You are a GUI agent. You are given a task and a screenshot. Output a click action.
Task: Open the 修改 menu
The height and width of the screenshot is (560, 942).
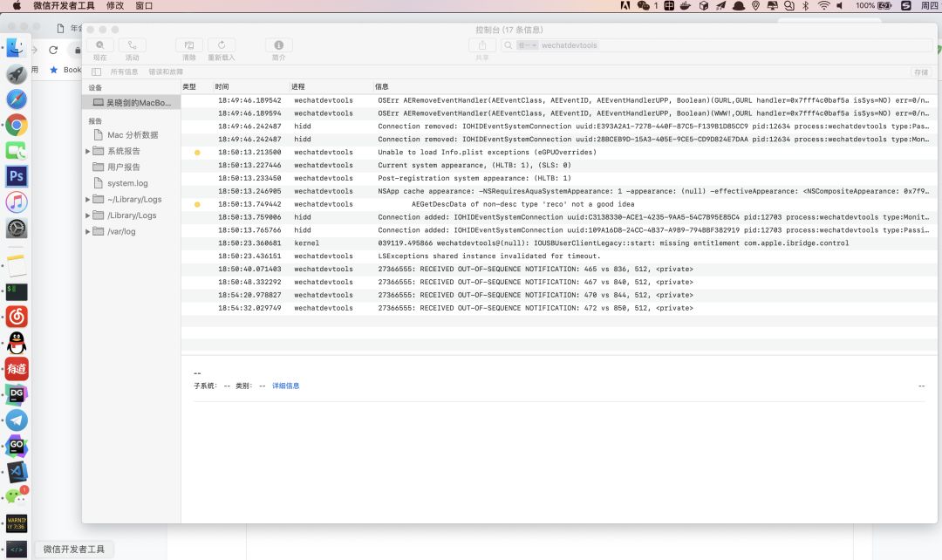(115, 5)
